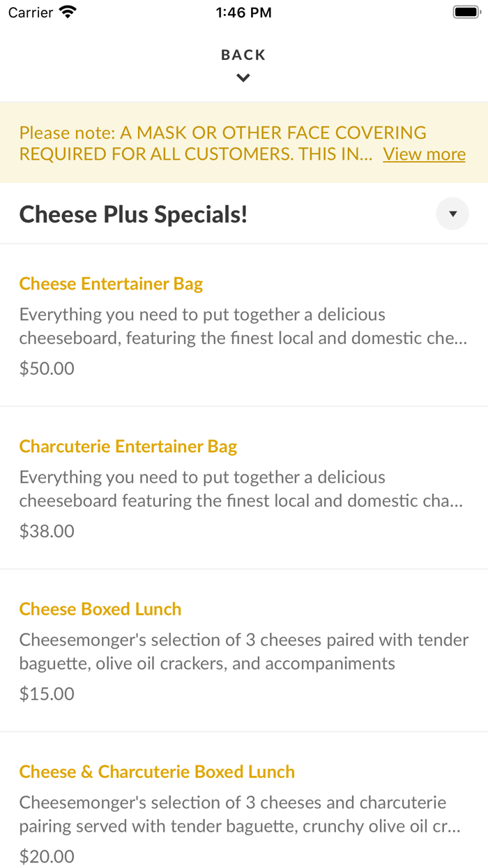The image size is (488, 868).
Task: Tap the truncated Cheese Boxed Lunch description
Action: (x=244, y=651)
